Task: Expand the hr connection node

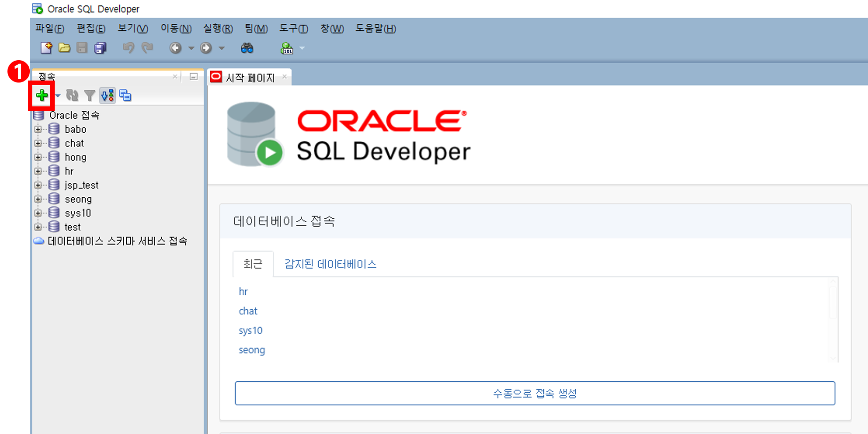Action: [x=38, y=171]
